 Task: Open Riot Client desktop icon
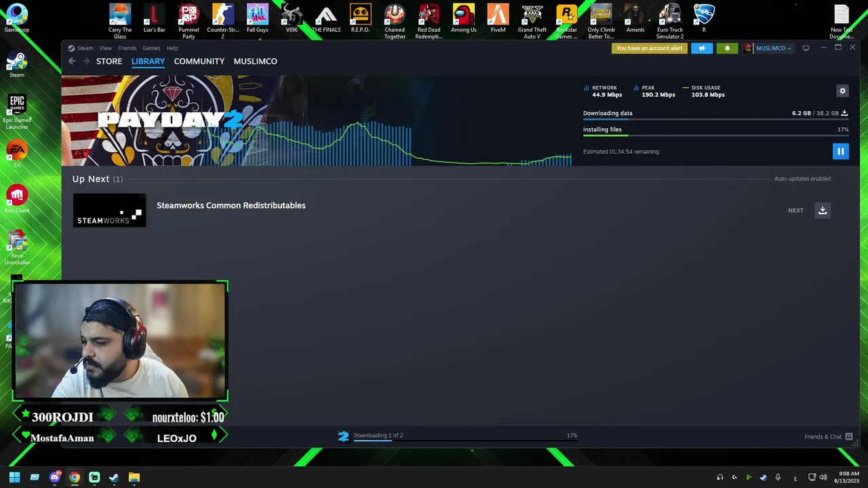(17, 199)
